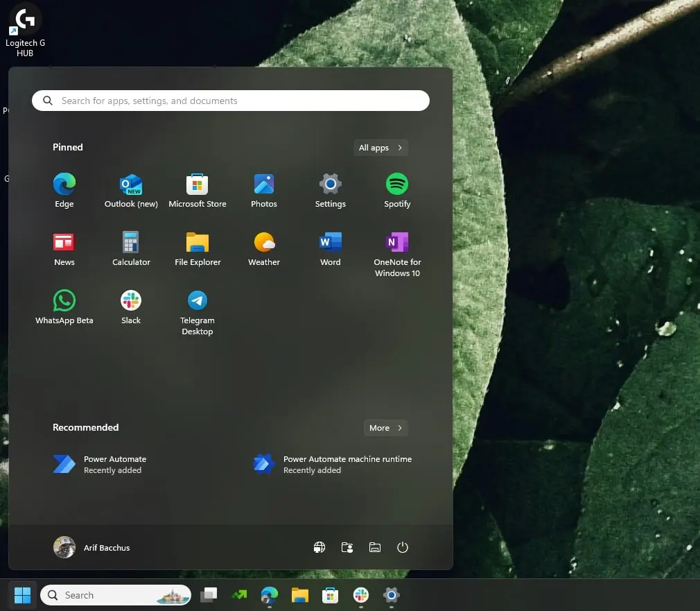Viewport: 700px width, 611px height.
Task: Click the power button in Start menu
Action: (x=403, y=547)
